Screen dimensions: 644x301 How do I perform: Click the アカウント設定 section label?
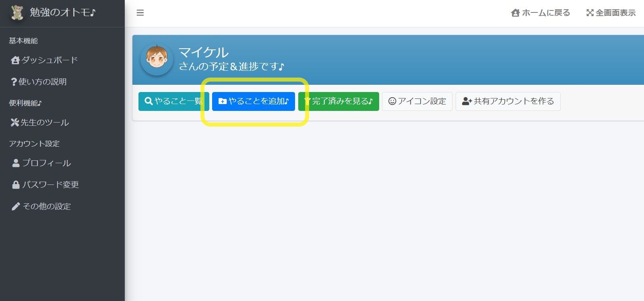coord(34,143)
